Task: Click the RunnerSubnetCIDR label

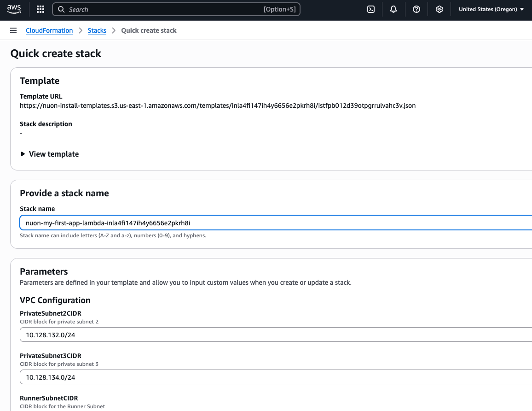Action: 49,398
